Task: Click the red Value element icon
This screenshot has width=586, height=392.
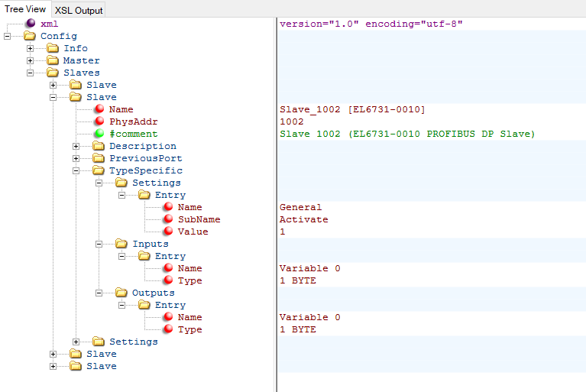Action: pos(167,232)
